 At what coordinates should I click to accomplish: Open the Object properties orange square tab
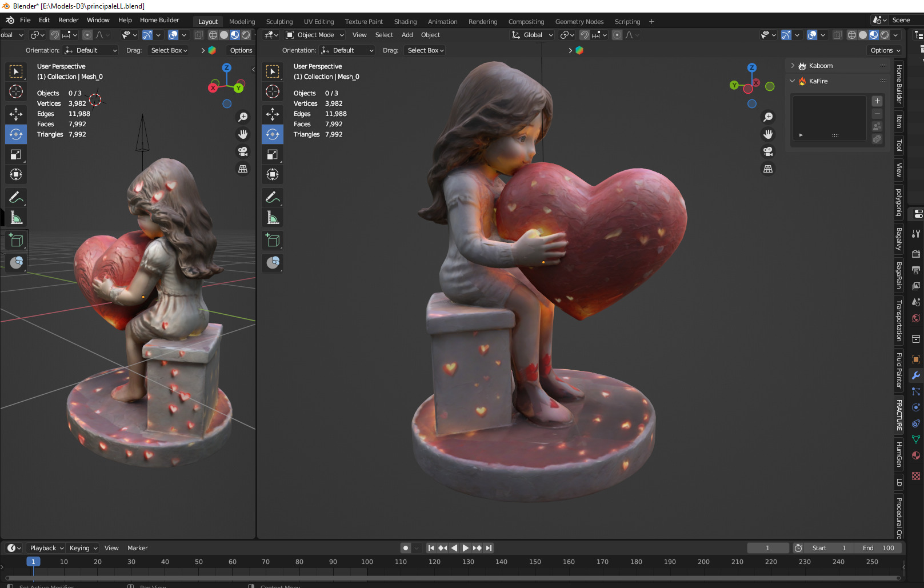[916, 359]
